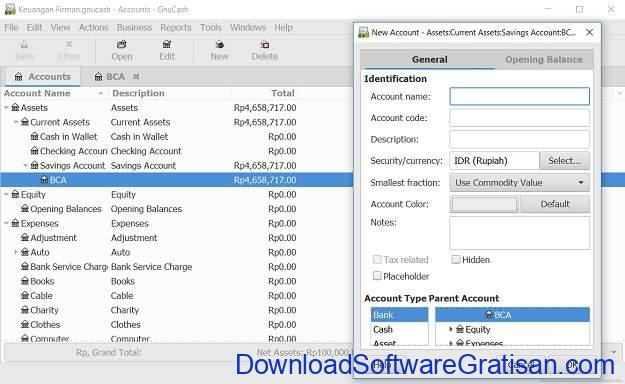The height and width of the screenshot is (384, 625).
Task: Switch to the Opening Balance tab
Action: click(x=544, y=59)
